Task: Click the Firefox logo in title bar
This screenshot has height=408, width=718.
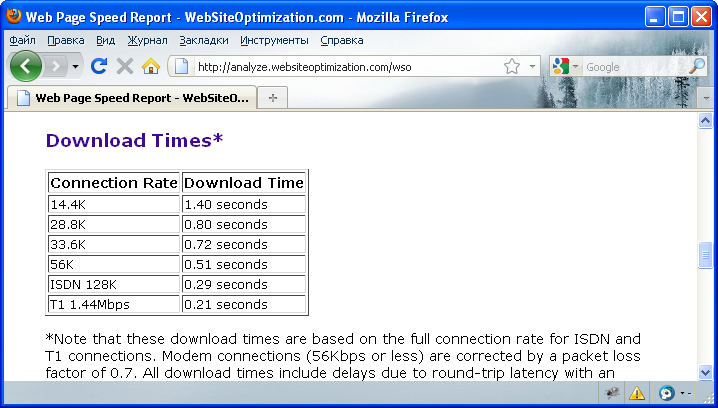Action: click(14, 16)
